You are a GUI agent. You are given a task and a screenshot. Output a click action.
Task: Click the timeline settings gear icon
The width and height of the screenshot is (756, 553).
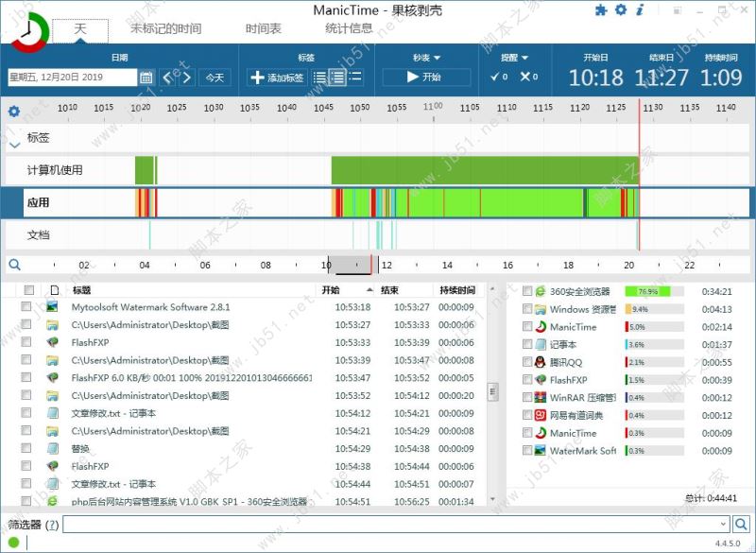point(14,112)
